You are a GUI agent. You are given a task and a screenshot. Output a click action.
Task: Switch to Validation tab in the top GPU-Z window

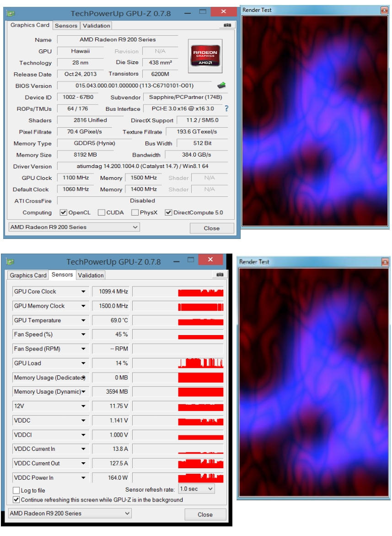pos(97,26)
